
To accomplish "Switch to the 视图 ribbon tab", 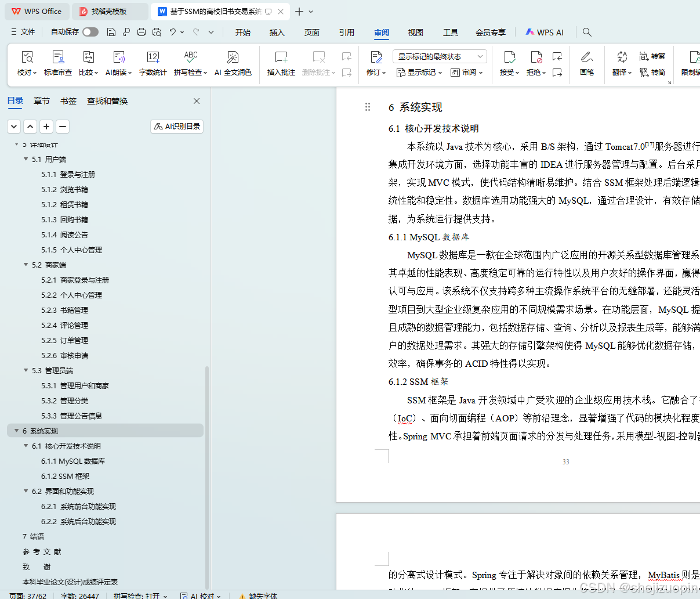I will [x=416, y=33].
